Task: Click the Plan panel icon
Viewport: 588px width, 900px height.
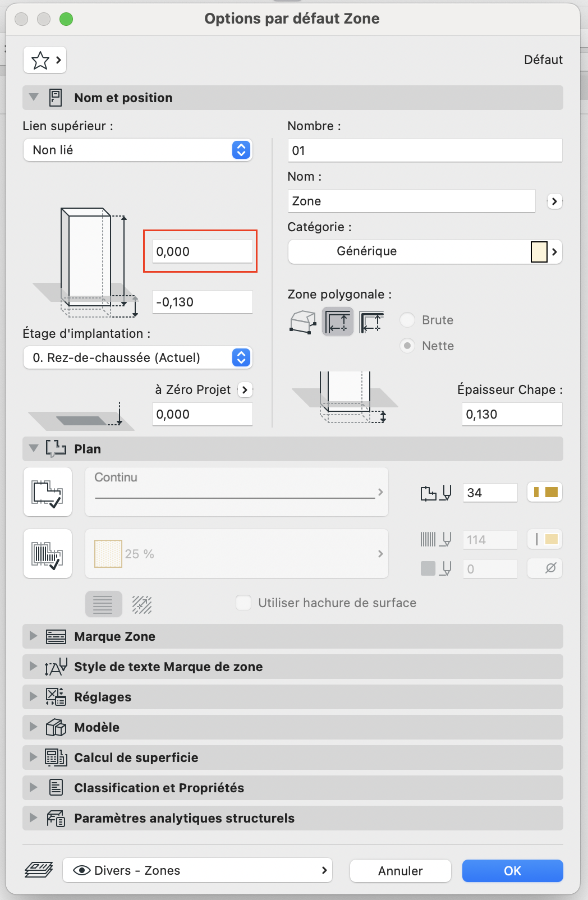Action: 56,449
